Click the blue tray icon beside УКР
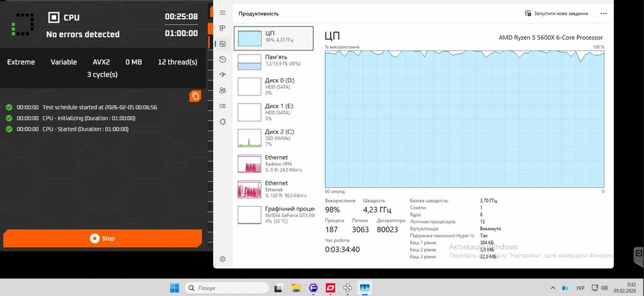The width and height of the screenshot is (644, 296). (565, 288)
